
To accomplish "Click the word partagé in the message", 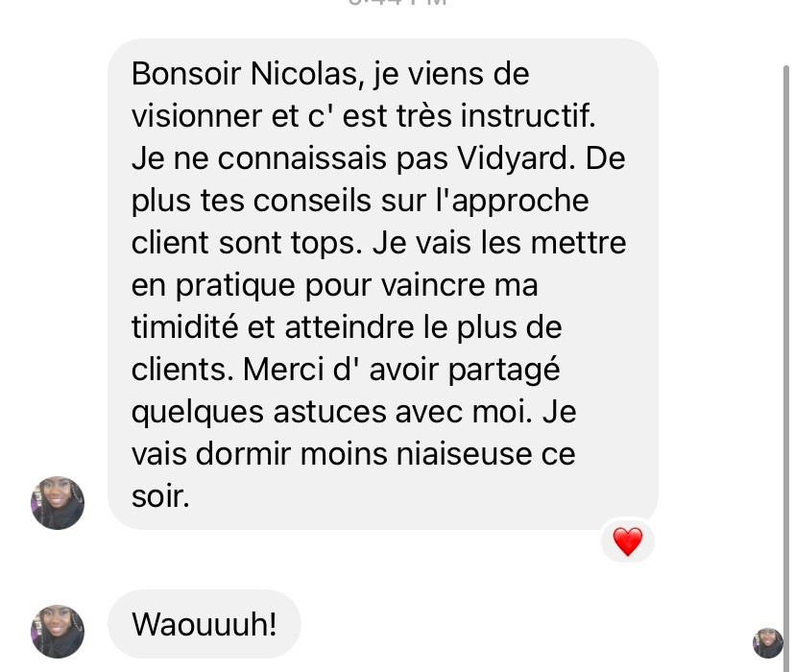I will [x=504, y=370].
